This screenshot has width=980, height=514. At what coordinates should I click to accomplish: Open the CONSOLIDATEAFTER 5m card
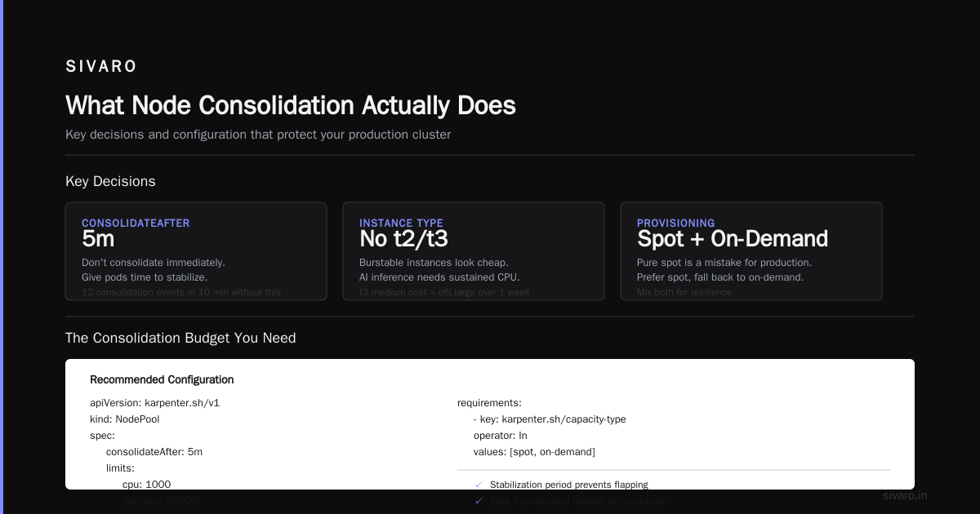tap(196, 251)
